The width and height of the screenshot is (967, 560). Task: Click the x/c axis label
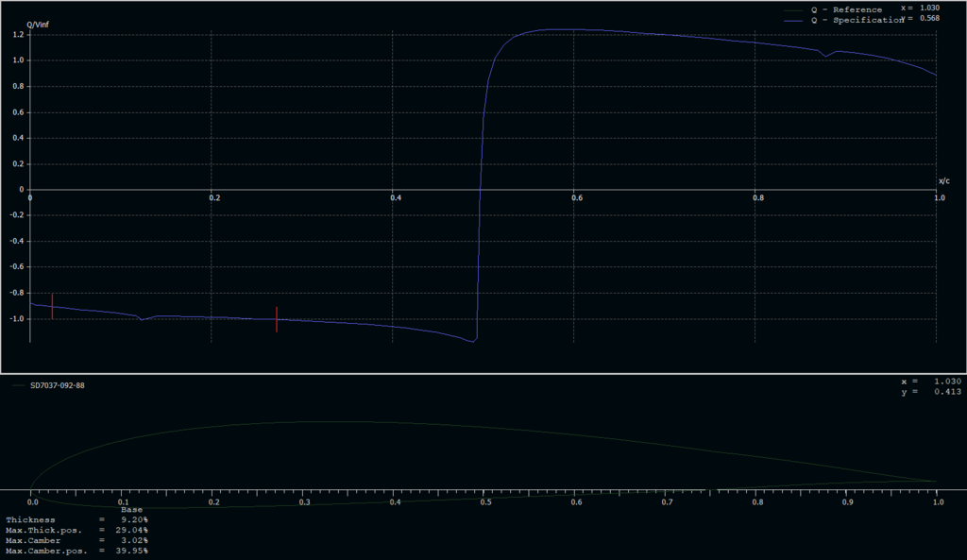pyautogui.click(x=943, y=180)
